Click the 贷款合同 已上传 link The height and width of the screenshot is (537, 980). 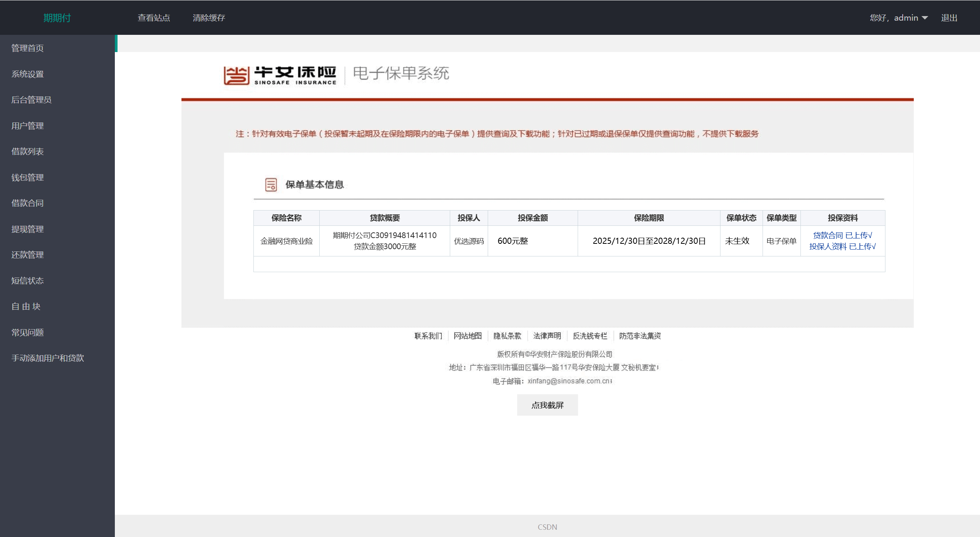842,235
